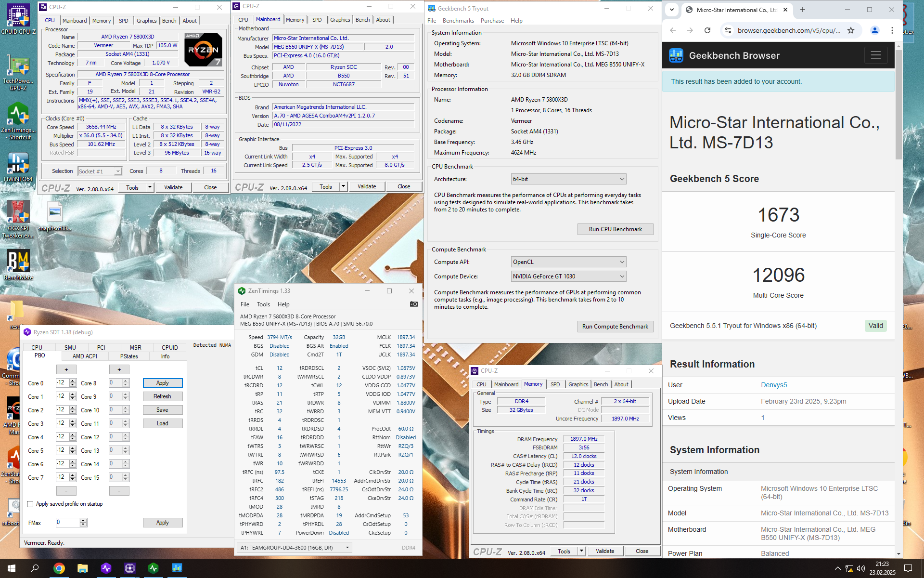Viewport: 924px width, 578px height.
Task: Bookmark page with star icon
Action: point(851,30)
